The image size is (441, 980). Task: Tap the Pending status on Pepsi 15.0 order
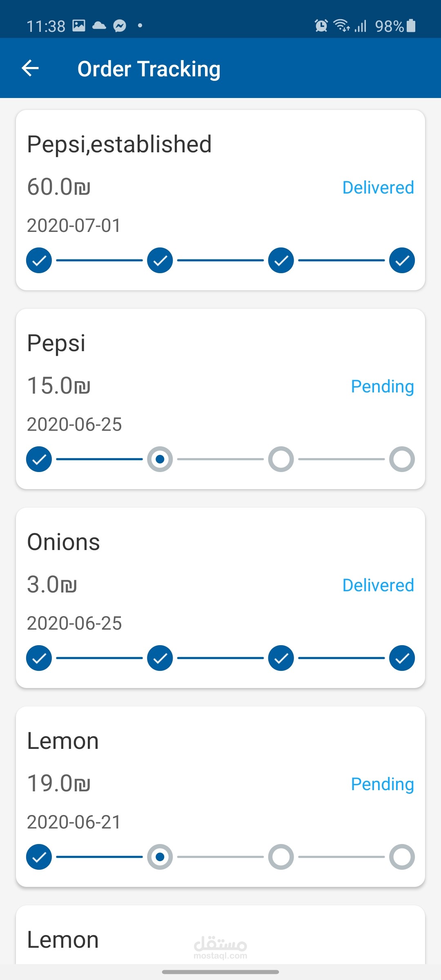click(382, 386)
